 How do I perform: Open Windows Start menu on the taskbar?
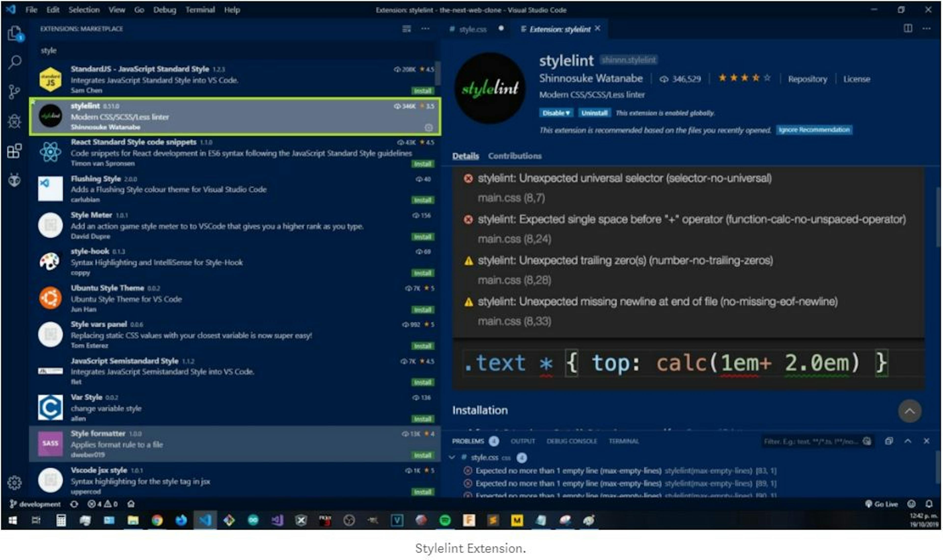pyautogui.click(x=13, y=521)
